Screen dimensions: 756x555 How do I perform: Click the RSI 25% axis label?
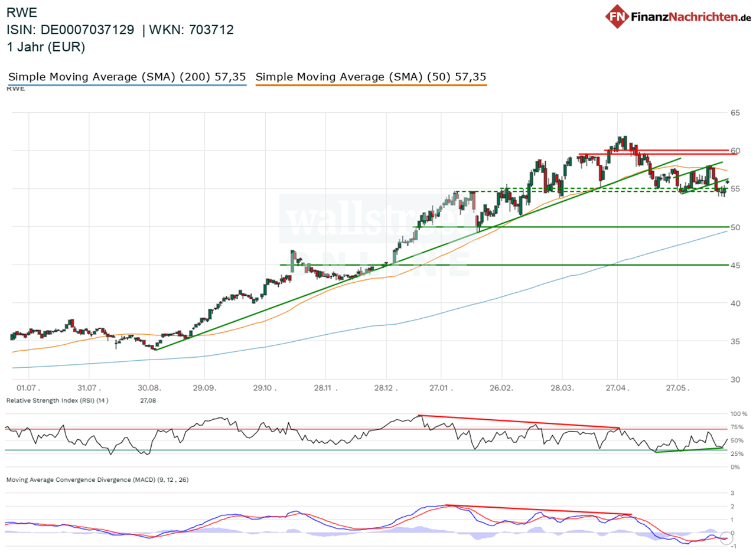click(738, 453)
